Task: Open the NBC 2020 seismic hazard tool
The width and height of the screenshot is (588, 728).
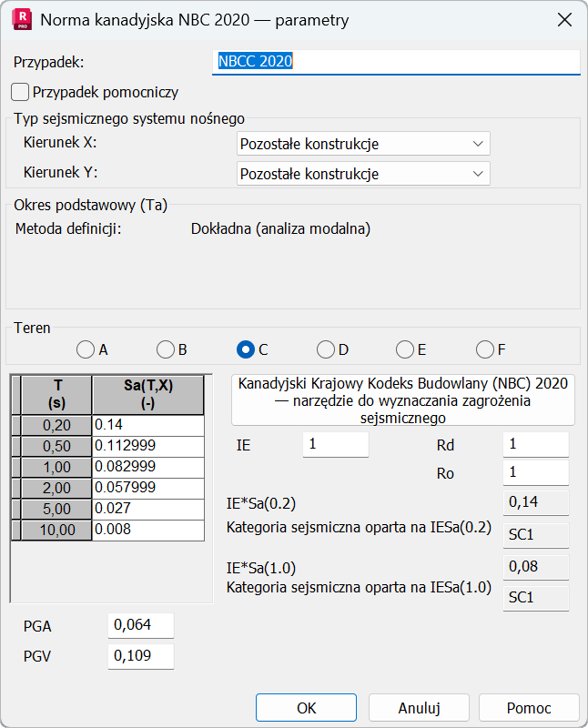Action: coord(402,400)
